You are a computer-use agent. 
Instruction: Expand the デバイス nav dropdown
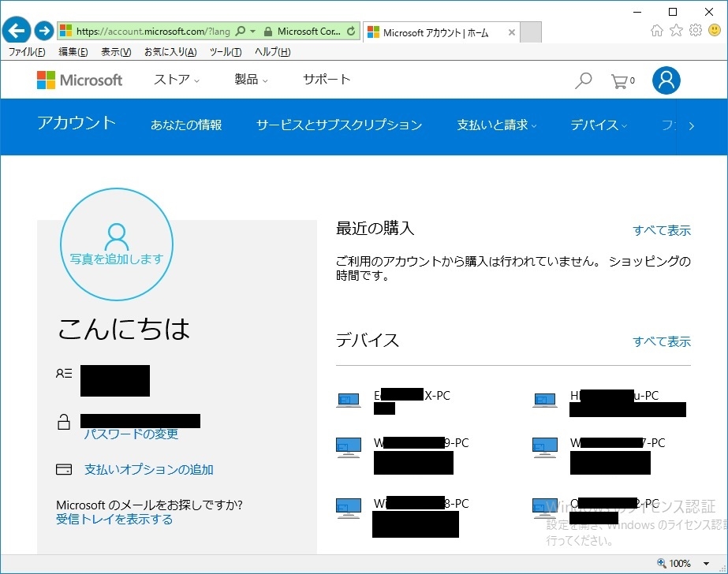[599, 125]
